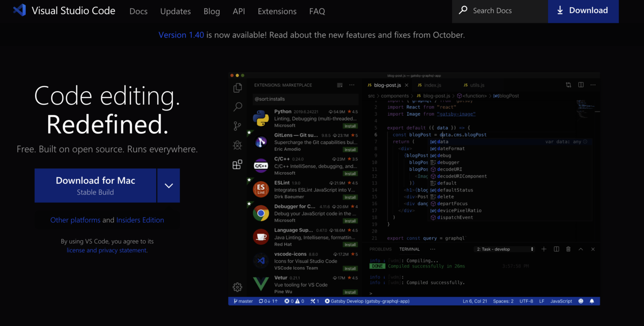The image size is (644, 326).
Task: Click 'Spaces: 2' in status bar
Action: pyautogui.click(x=503, y=301)
